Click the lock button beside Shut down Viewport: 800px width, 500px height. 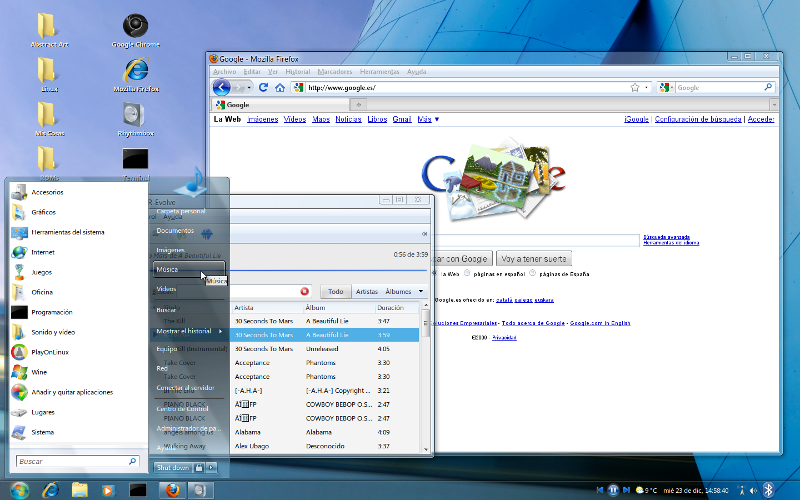tap(199, 467)
